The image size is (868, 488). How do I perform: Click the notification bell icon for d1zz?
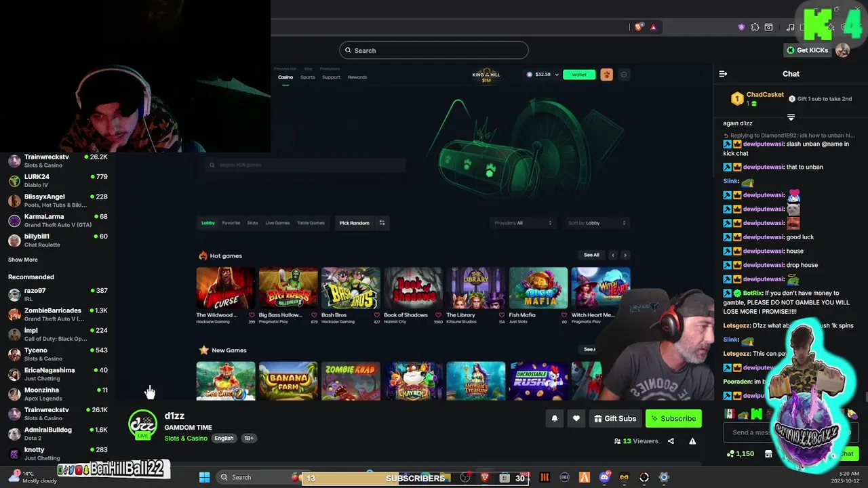554,419
